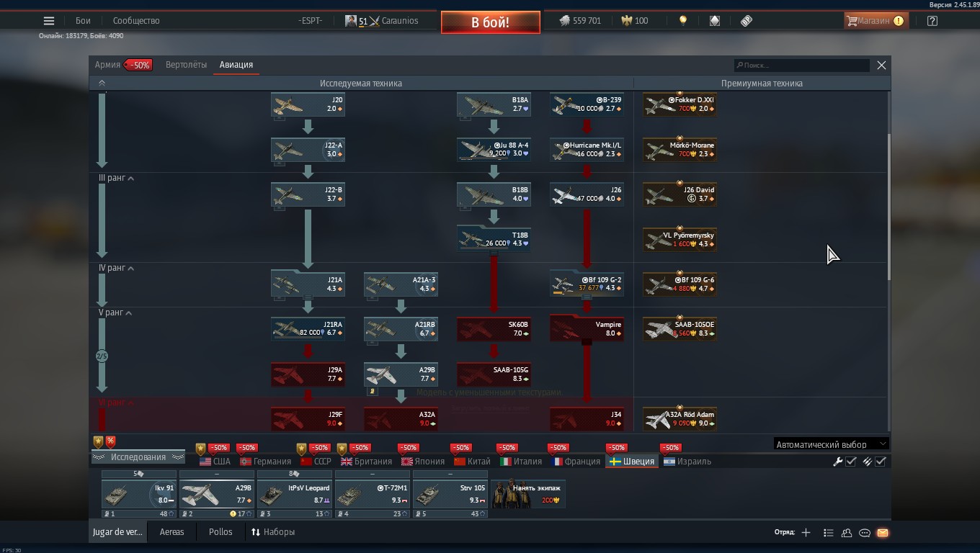Image resolution: width=980 pixels, height=553 pixels.
Task: Click the help question mark icon
Action: 932,21
